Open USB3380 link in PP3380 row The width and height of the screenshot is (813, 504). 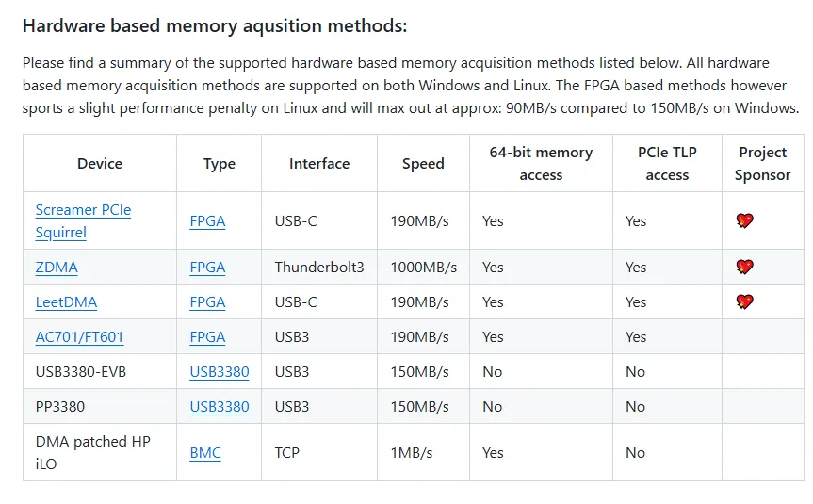point(220,407)
